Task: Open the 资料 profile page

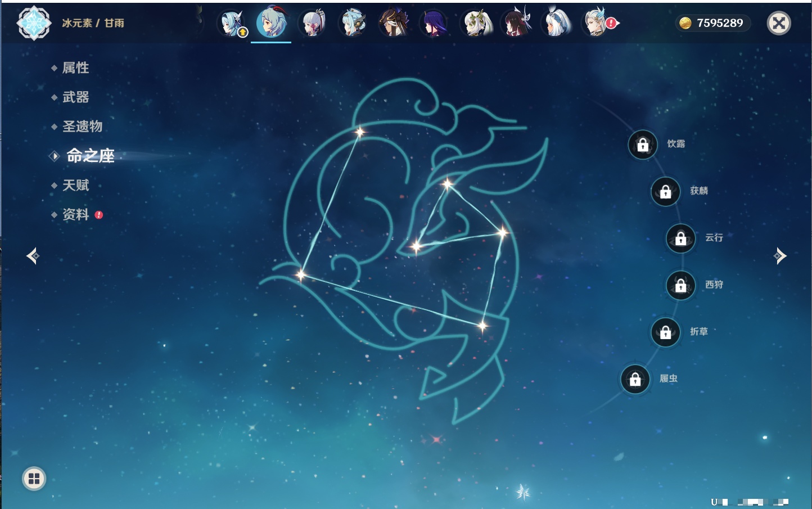Action: 75,214
